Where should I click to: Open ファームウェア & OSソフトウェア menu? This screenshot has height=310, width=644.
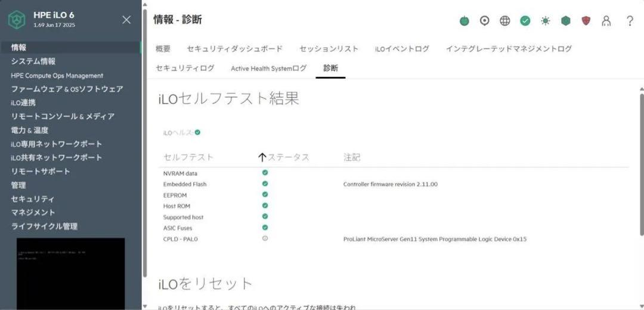coord(67,89)
